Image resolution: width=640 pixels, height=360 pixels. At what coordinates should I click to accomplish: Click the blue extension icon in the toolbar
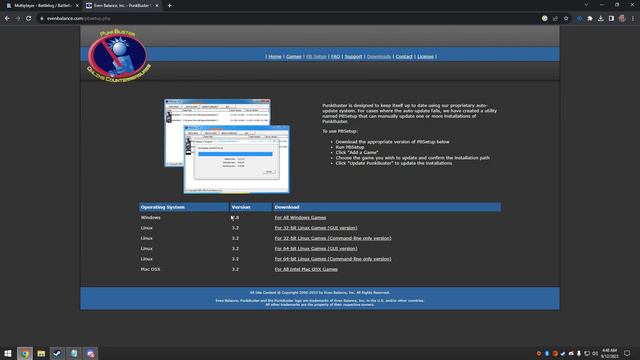(579, 18)
